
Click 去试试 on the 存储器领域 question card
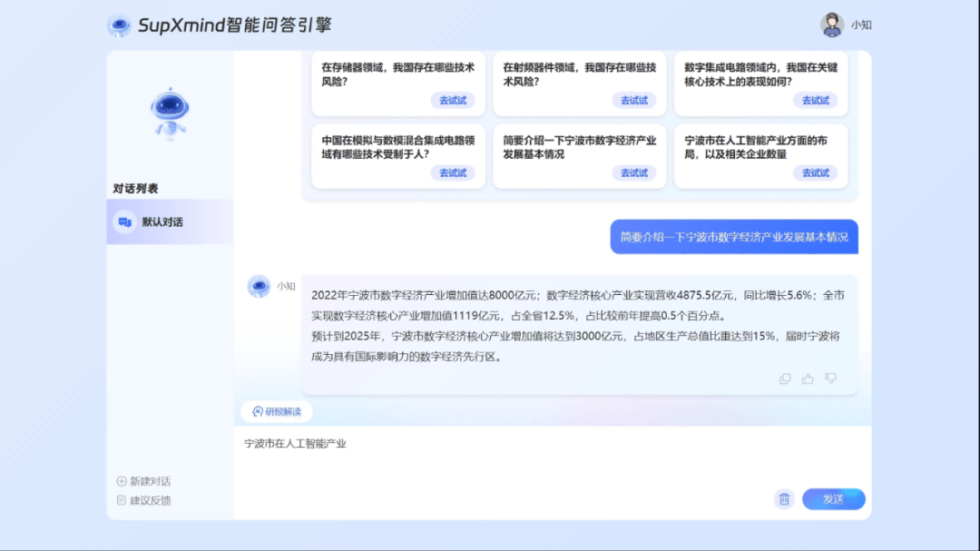click(453, 101)
